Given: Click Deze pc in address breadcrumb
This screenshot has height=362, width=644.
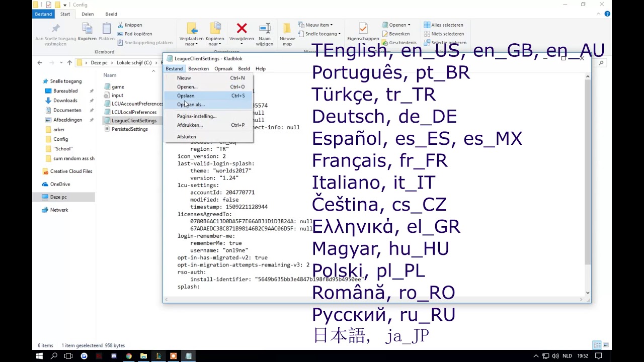Looking at the screenshot, I should [99, 63].
